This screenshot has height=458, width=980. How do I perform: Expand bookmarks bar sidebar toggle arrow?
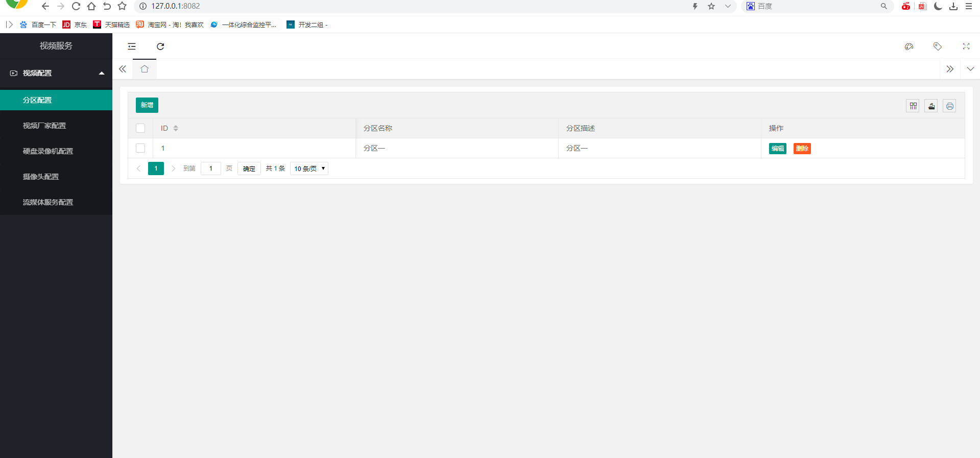click(9, 25)
